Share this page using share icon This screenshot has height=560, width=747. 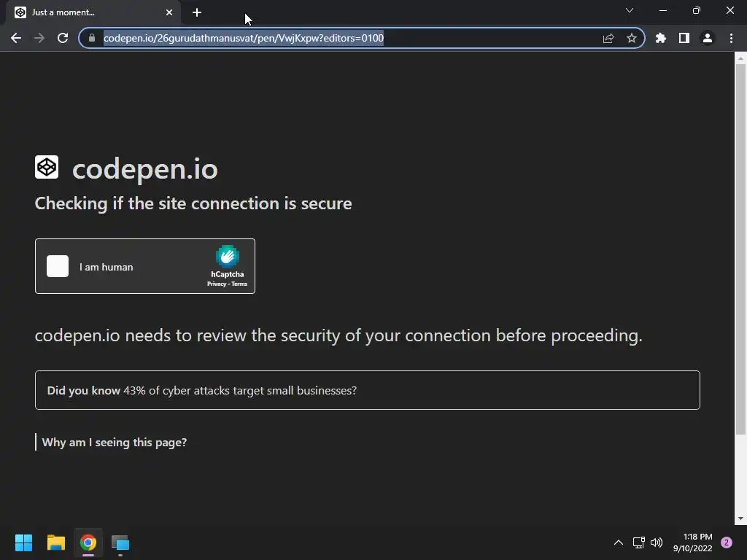pos(608,38)
